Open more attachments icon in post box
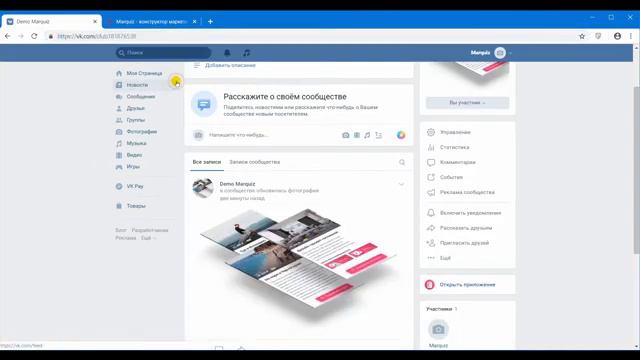640x360 pixels. click(x=378, y=135)
